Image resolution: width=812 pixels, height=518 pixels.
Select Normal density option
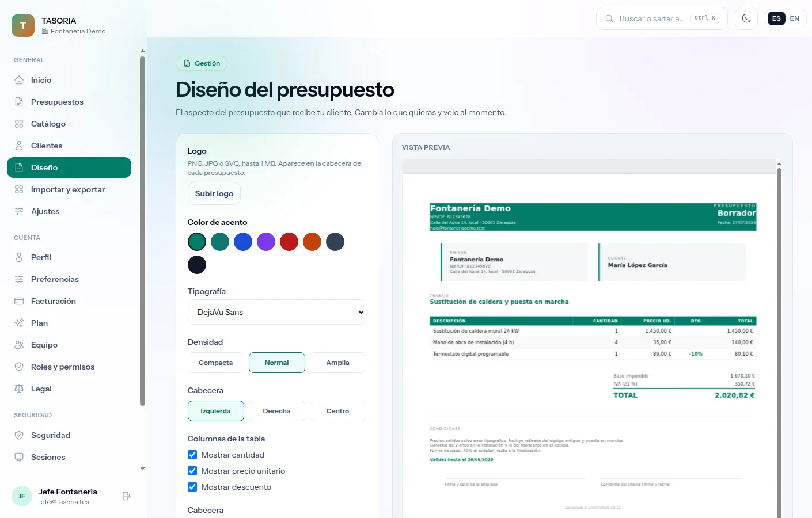pyautogui.click(x=277, y=363)
